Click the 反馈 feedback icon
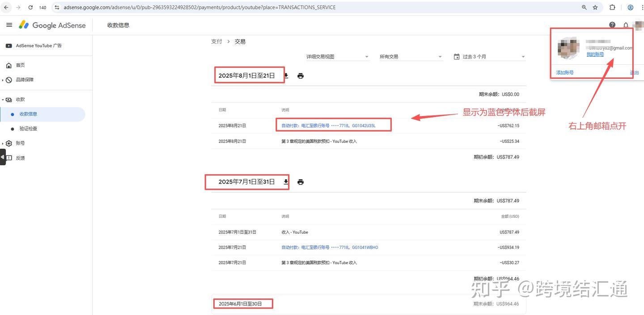 coord(9,158)
